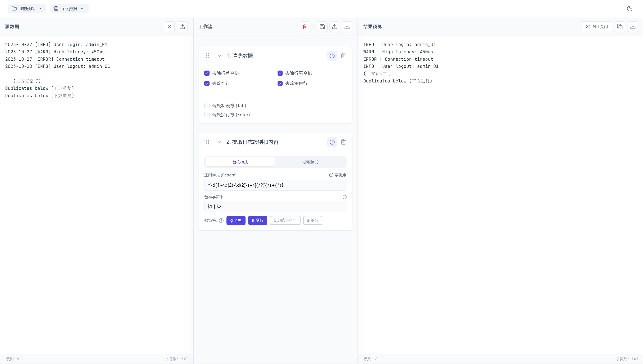Enable the 替换制表符 (Tab) checkbox
The image size is (643, 364).
207,105
